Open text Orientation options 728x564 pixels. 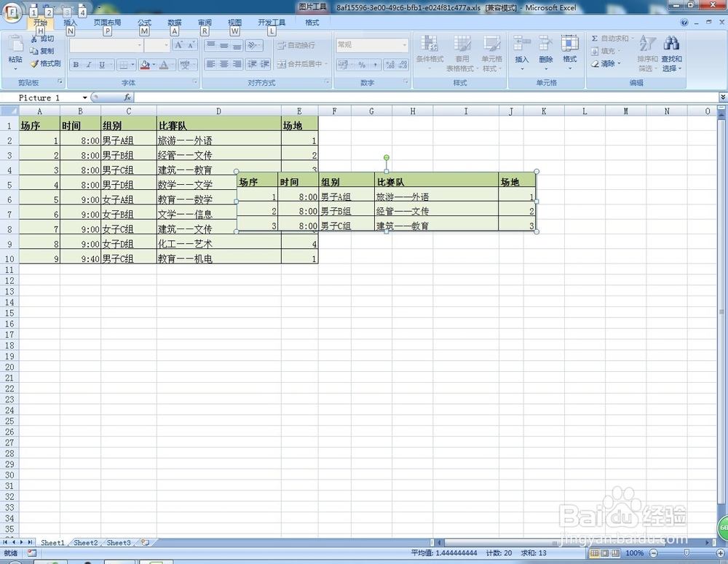(x=253, y=45)
